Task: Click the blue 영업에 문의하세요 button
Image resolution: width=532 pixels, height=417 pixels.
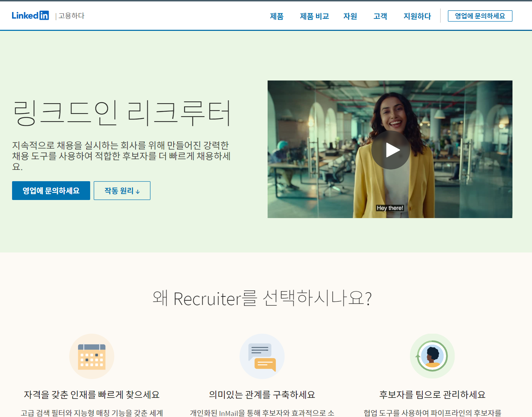Action: coord(51,190)
